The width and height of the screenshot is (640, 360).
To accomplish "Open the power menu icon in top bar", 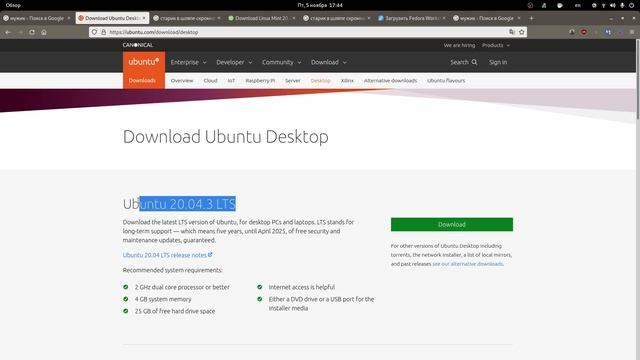I will pyautogui.click(x=631, y=5).
